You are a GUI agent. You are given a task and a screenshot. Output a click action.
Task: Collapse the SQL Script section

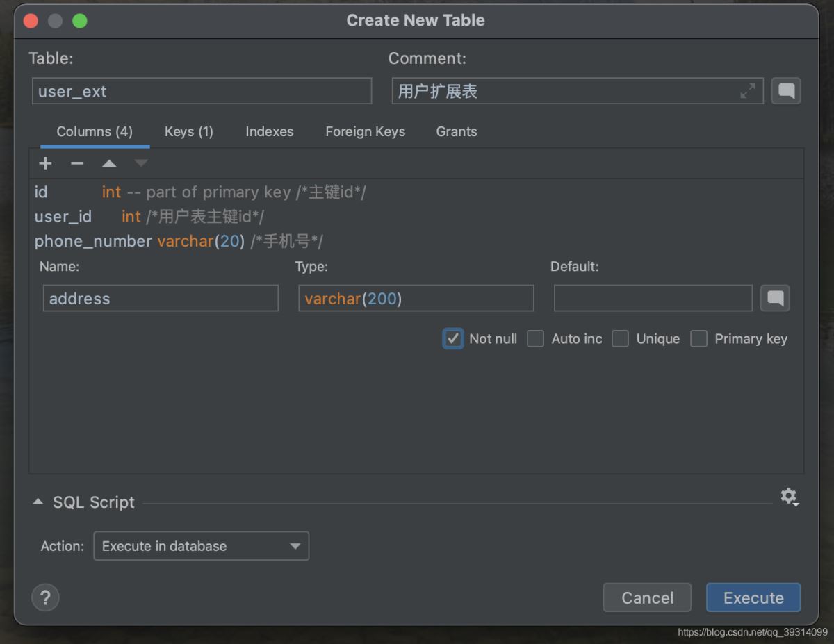pyautogui.click(x=38, y=502)
